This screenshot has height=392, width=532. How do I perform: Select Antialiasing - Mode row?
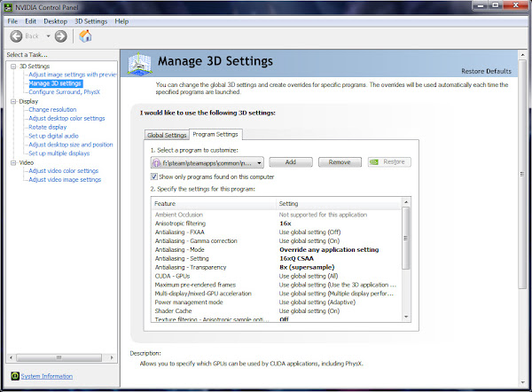point(277,250)
